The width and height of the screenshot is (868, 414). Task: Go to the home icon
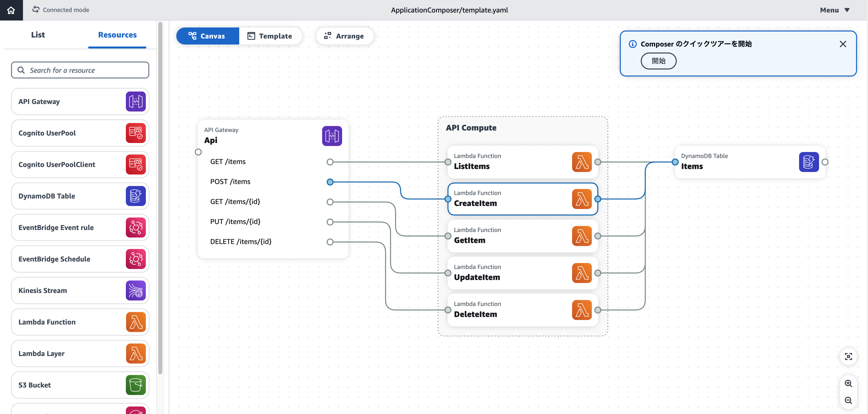pyautogui.click(x=11, y=10)
